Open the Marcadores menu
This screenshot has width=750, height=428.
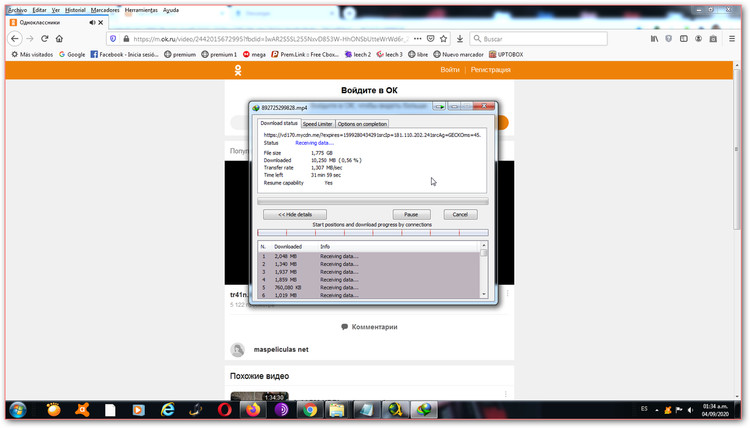click(x=105, y=10)
